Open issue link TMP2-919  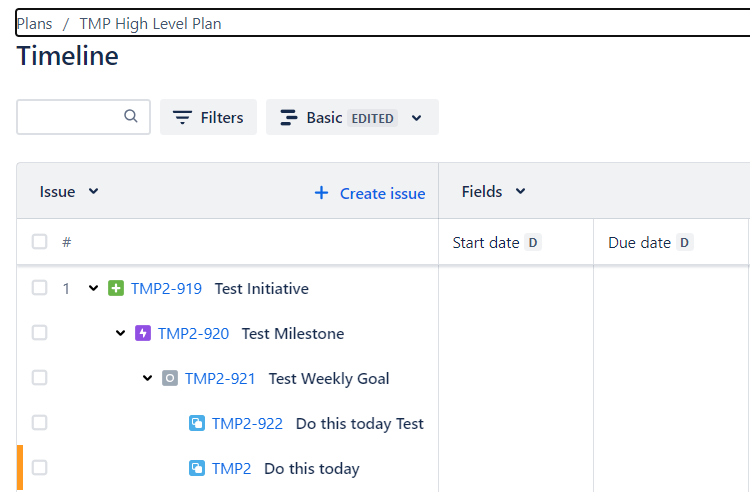click(166, 288)
